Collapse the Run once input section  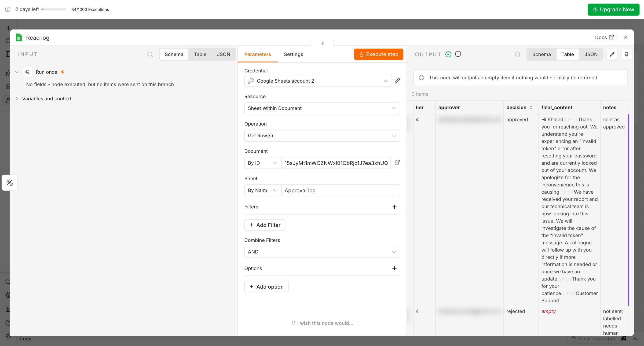click(x=17, y=72)
